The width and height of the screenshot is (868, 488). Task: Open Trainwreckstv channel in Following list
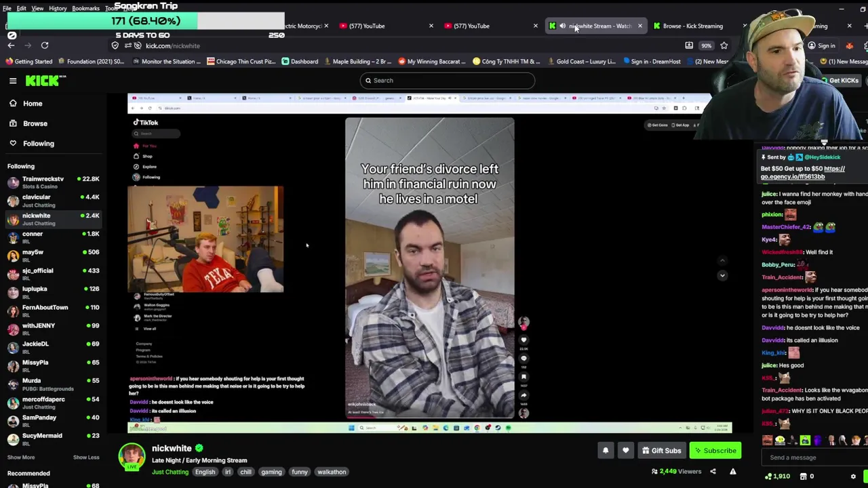click(x=53, y=182)
